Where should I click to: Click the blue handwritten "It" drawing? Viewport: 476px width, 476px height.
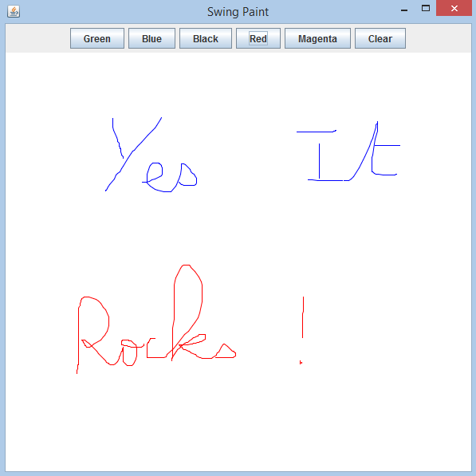[x=348, y=151]
